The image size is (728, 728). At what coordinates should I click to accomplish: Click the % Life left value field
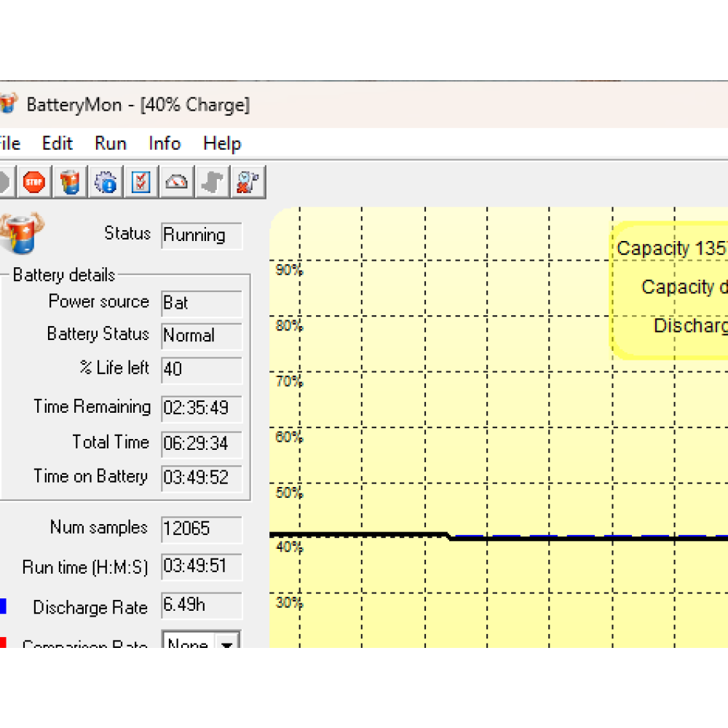point(201,370)
